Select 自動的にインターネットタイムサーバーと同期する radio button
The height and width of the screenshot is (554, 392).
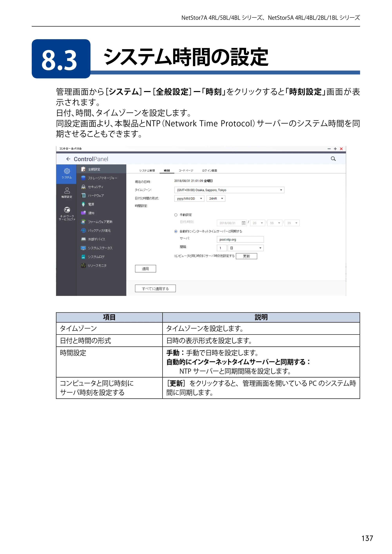(176, 231)
